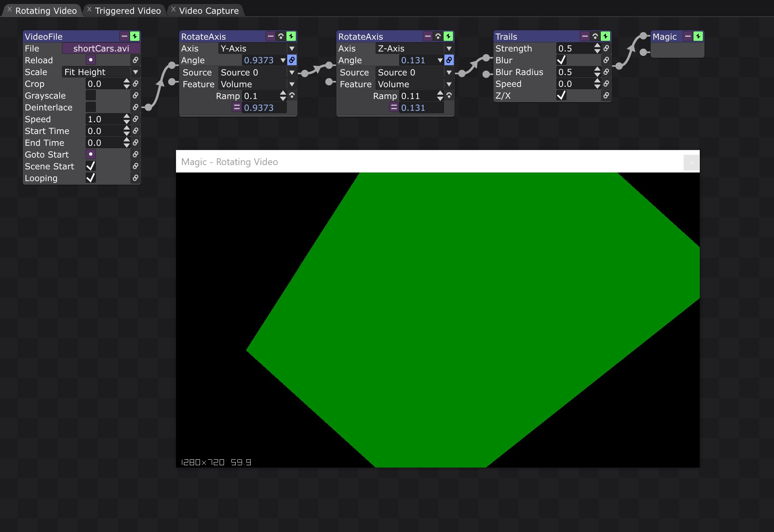This screenshot has width=774, height=532.
Task: Click link icon next to Goto Start
Action: (135, 154)
